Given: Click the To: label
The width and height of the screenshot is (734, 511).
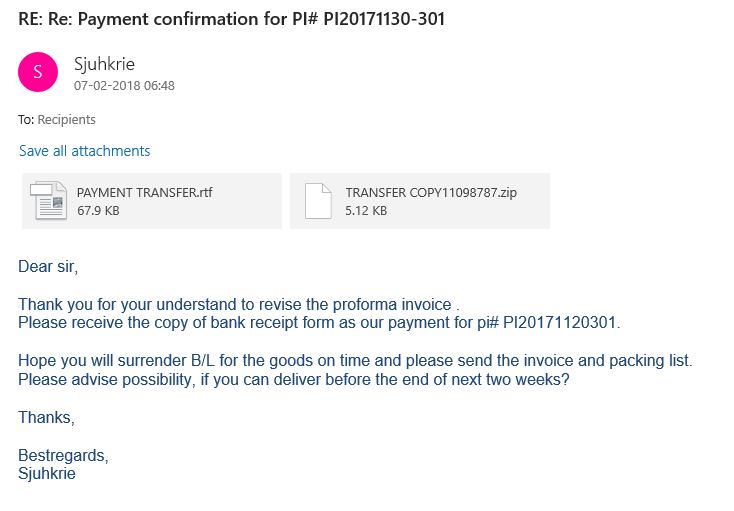Looking at the screenshot, I should tap(26, 119).
